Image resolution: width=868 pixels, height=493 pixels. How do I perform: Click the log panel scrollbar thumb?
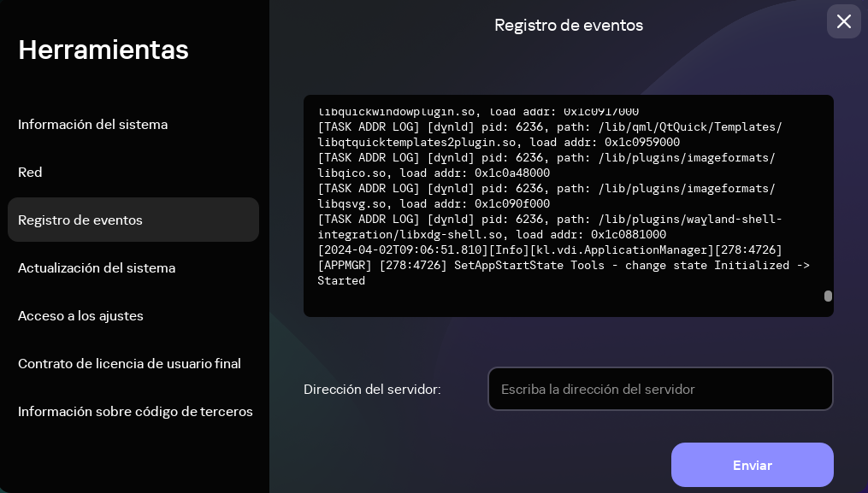pyautogui.click(x=828, y=295)
